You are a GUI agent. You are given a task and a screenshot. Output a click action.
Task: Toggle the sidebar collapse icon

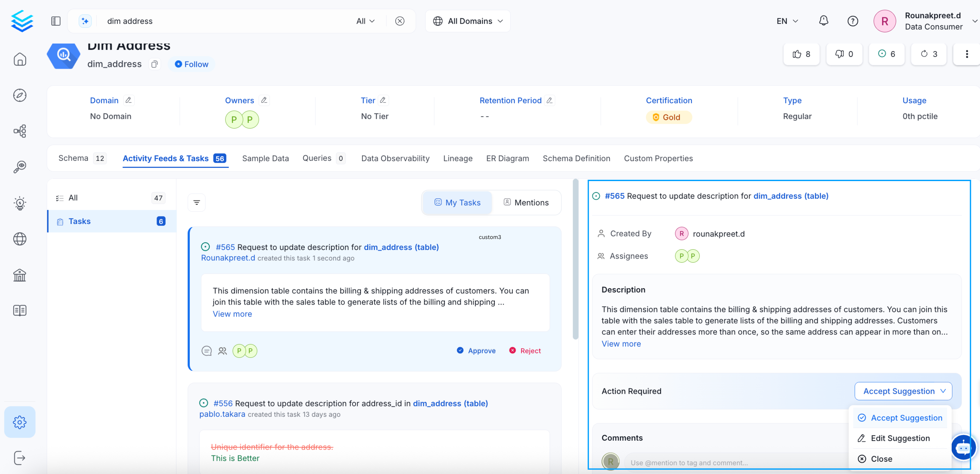tap(56, 21)
